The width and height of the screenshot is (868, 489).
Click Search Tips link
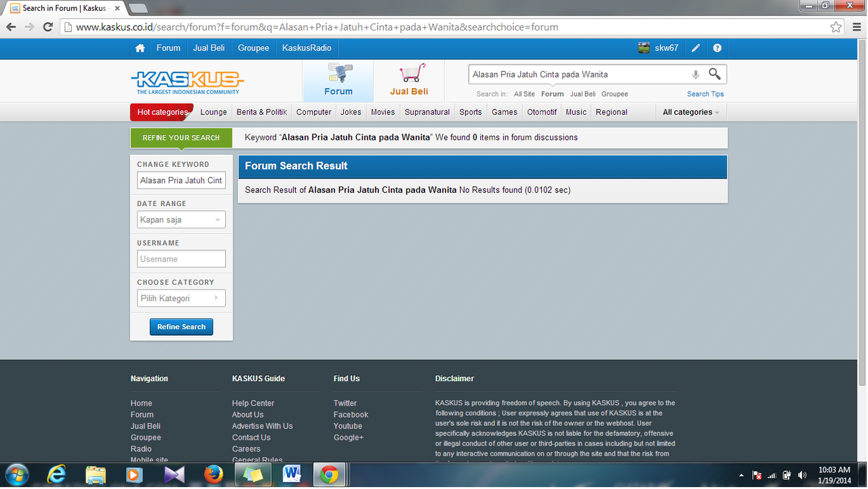click(705, 94)
